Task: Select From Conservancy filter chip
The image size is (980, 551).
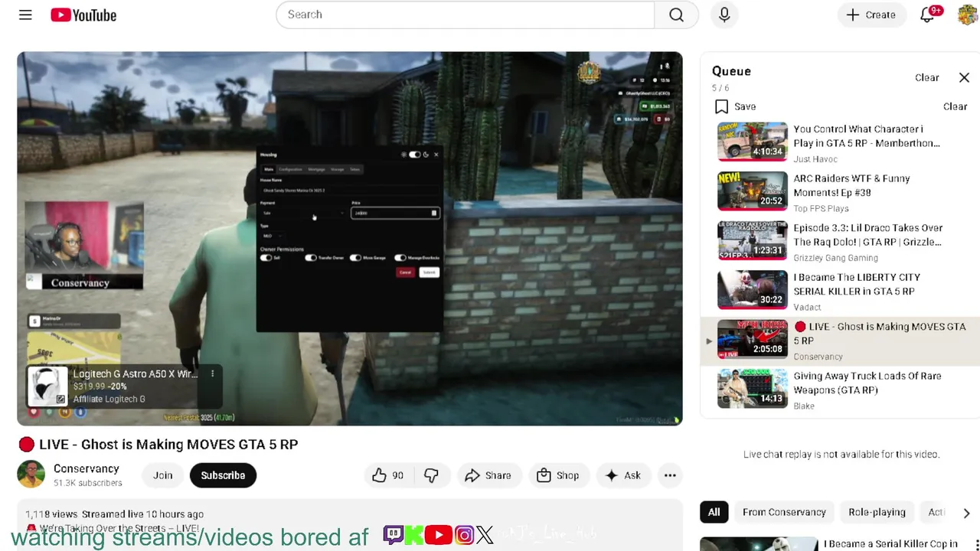Action: tap(784, 512)
